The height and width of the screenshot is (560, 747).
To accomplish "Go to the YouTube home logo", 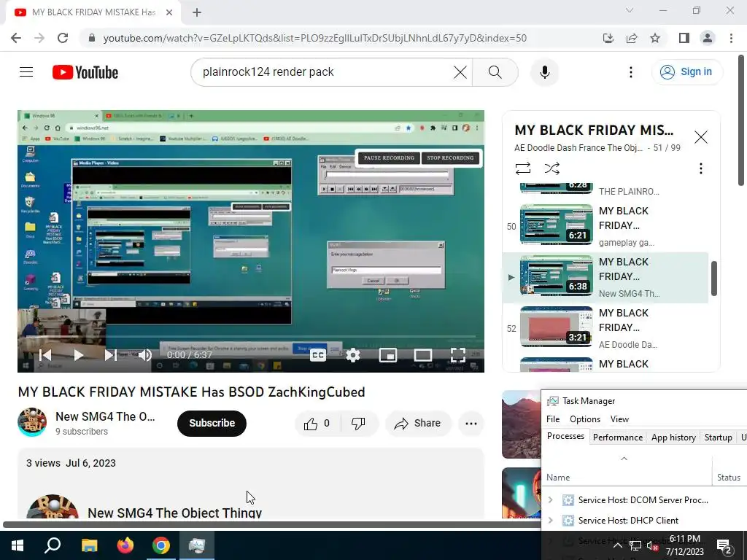I will click(85, 72).
